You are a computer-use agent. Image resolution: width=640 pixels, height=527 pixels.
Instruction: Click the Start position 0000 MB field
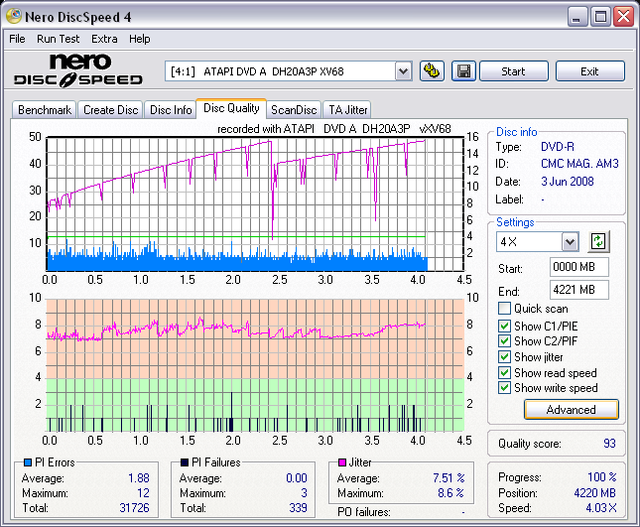click(x=579, y=267)
